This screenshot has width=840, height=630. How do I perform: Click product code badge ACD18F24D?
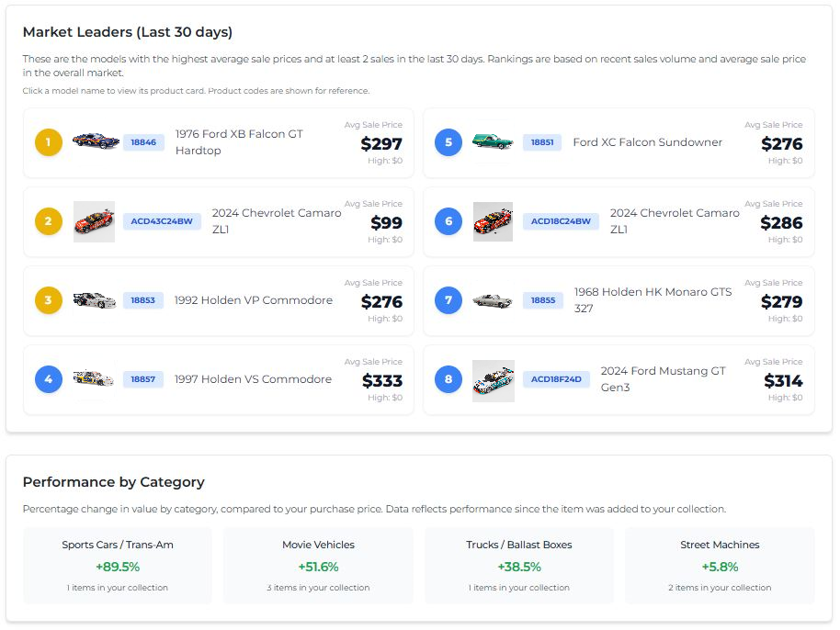point(556,379)
